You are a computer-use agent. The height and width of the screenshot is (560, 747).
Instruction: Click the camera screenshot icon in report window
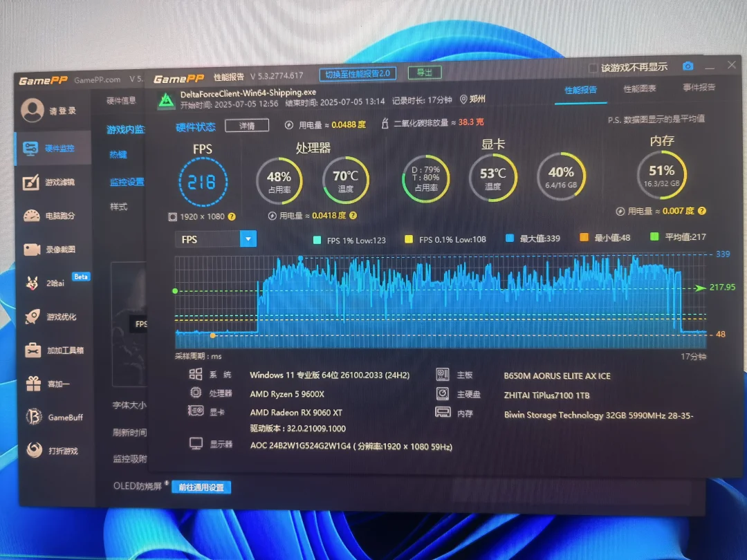688,66
